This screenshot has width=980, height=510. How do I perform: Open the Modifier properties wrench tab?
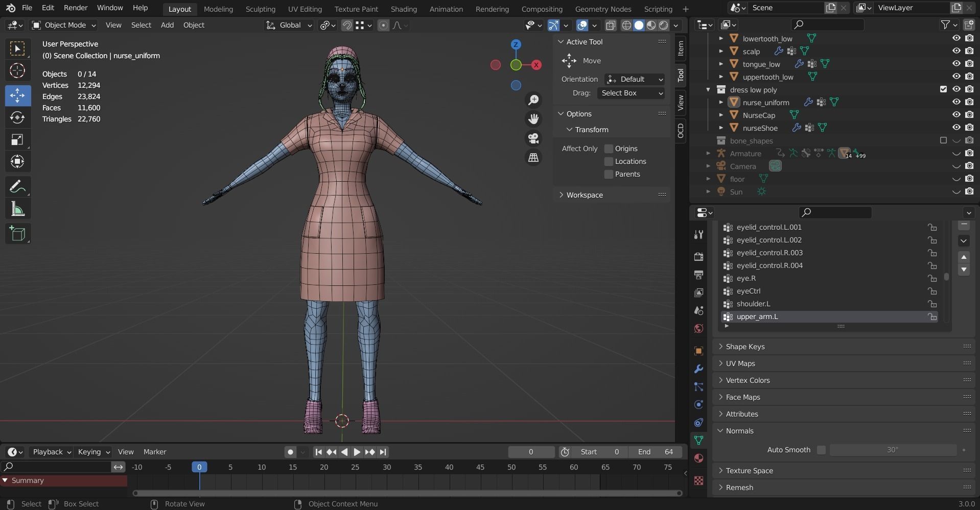(698, 369)
